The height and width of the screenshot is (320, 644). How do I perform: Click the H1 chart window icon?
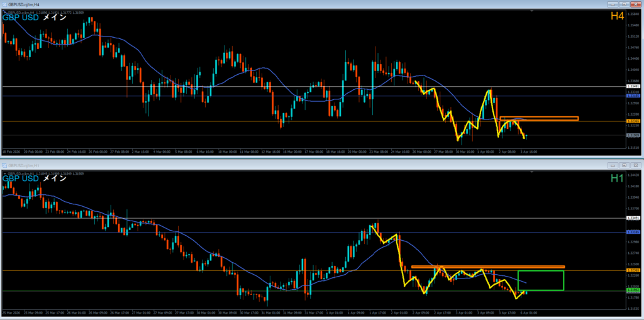(x=5, y=165)
